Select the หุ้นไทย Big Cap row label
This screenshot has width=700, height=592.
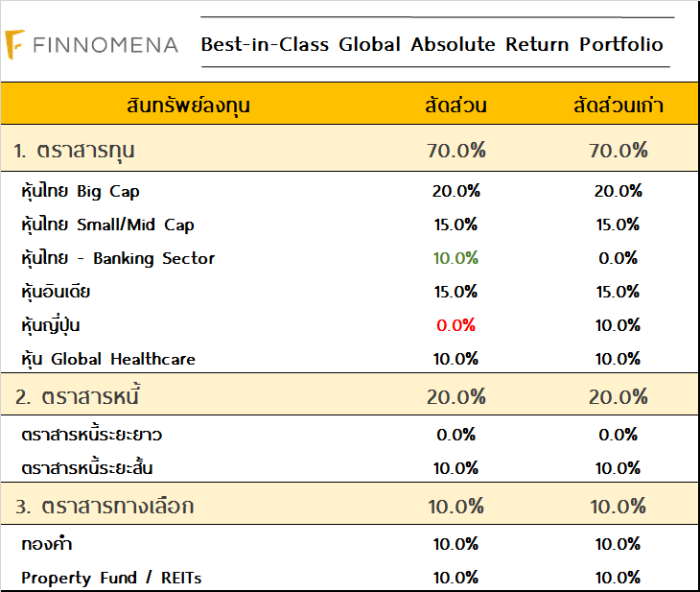81,191
